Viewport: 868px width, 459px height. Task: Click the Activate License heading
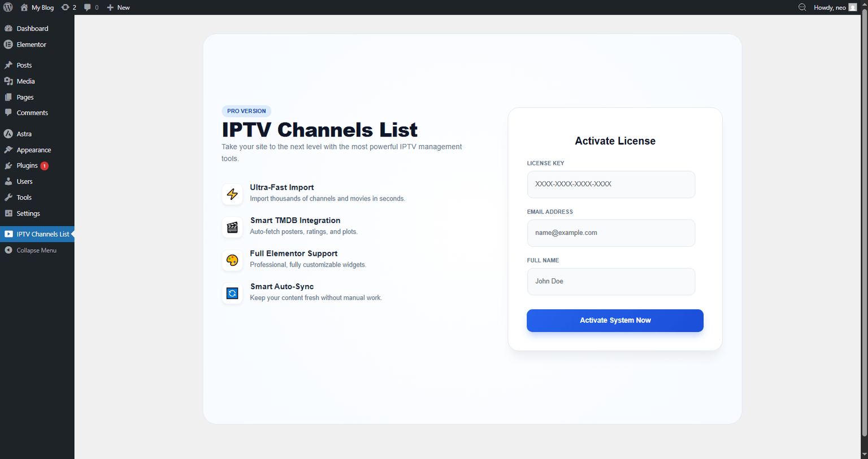point(615,141)
